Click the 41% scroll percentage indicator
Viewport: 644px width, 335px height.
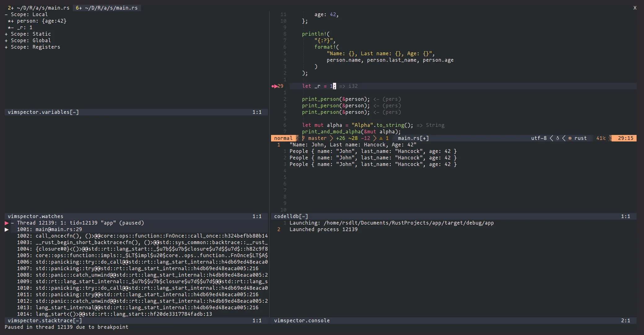click(601, 138)
